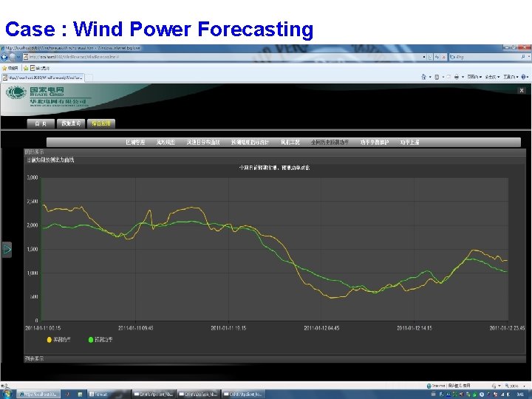Toggle the yellow series legend dot
Viewport: 532px width, 399px height.
click(50, 340)
